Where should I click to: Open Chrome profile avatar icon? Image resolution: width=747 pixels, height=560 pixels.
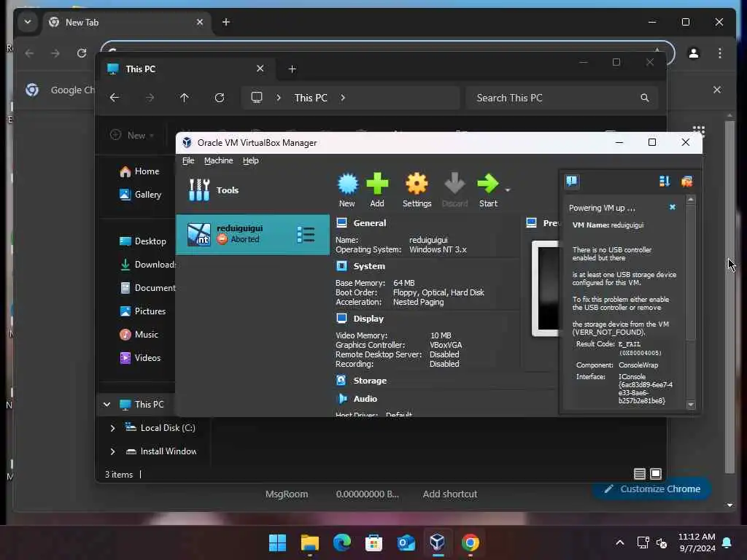(x=694, y=53)
